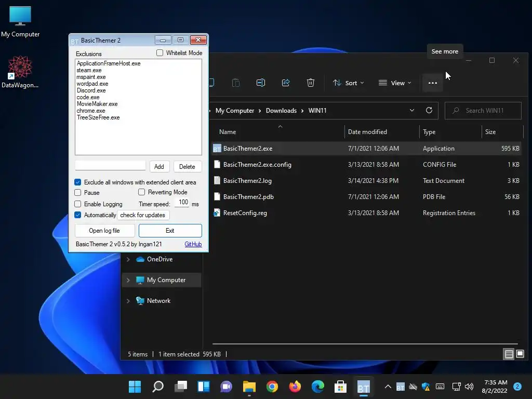Open Task View on taskbar
This screenshot has height=399, width=532.
[180, 387]
